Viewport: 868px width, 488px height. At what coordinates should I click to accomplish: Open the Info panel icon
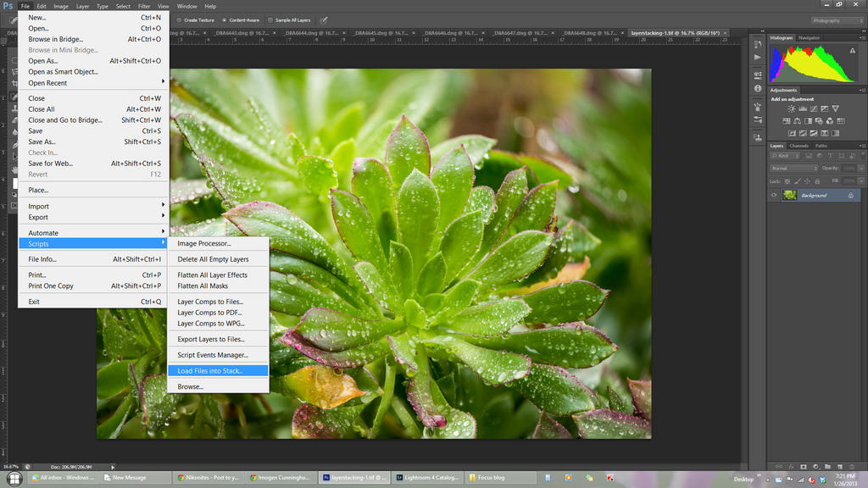coord(758,88)
